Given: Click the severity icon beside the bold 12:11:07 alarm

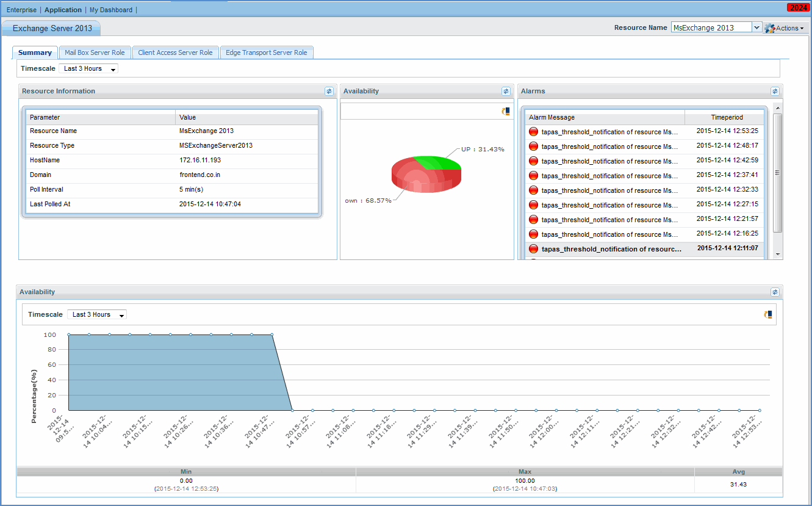Looking at the screenshot, I should tap(533, 248).
